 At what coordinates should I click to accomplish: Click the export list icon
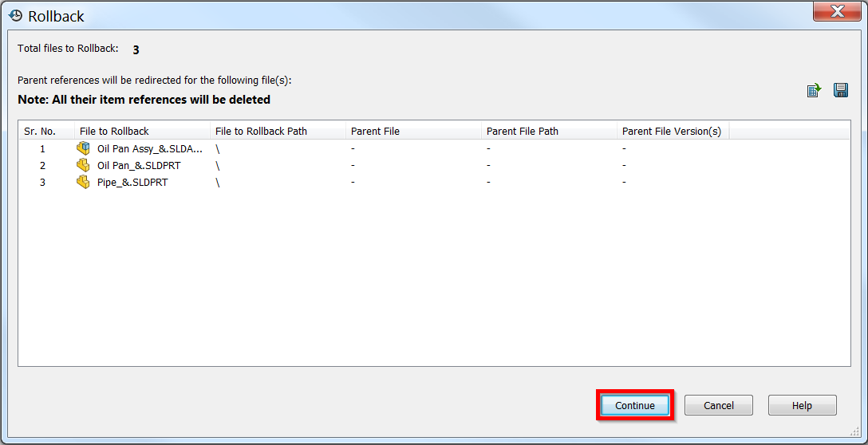(x=814, y=90)
